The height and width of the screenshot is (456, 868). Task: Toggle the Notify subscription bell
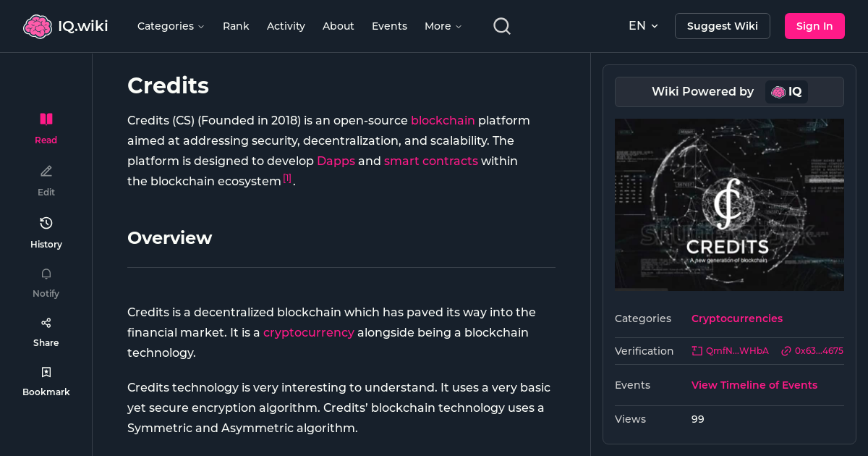tap(46, 274)
